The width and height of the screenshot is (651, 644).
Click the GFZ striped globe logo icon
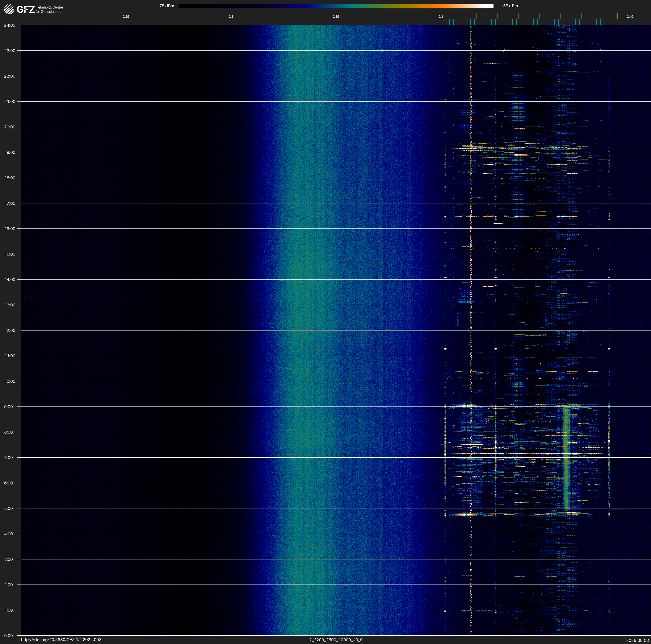tap(9, 9)
